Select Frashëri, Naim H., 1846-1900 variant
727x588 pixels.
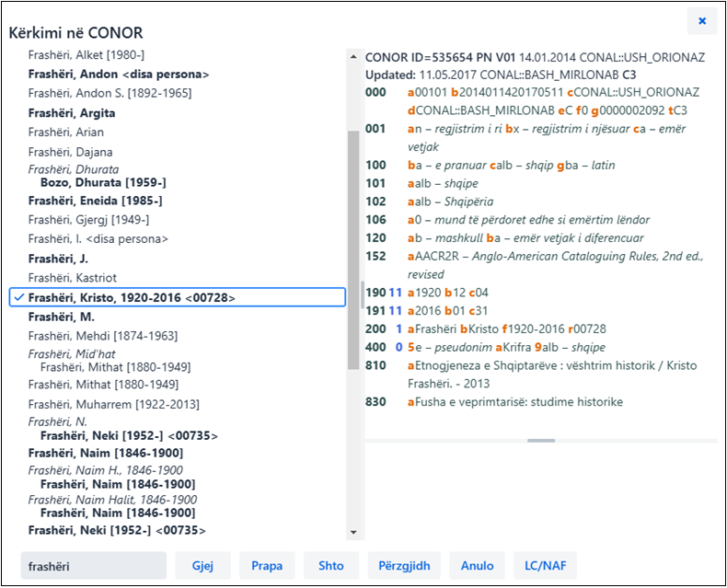click(x=106, y=470)
